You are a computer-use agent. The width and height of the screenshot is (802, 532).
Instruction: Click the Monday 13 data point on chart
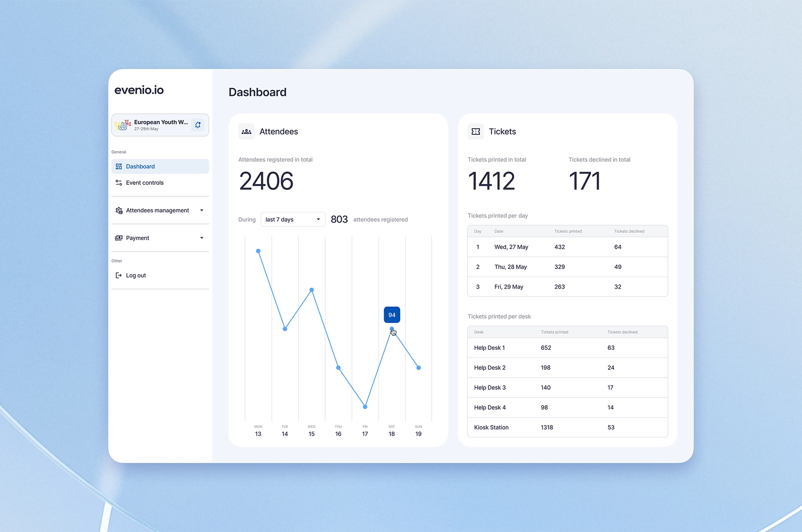(x=258, y=251)
